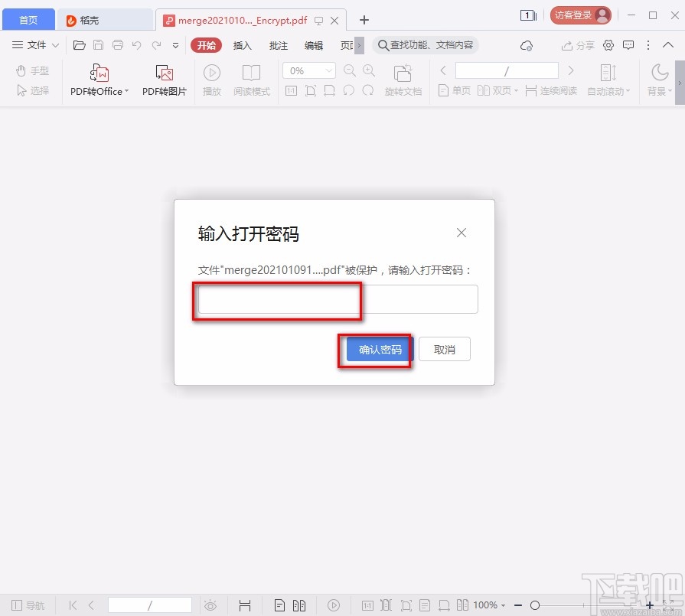
Task: Confirm with the 确认密码 button
Action: click(x=376, y=349)
